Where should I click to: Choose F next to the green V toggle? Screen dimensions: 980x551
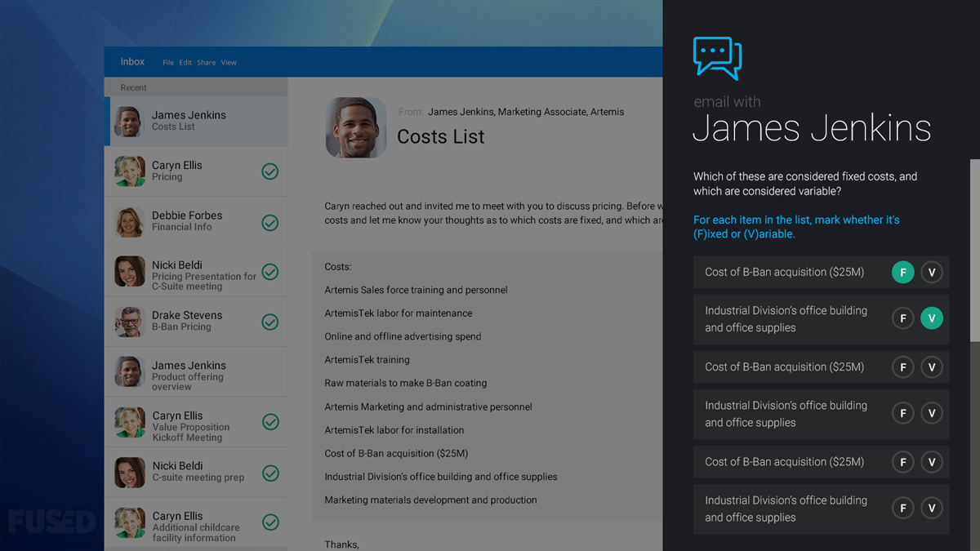click(x=902, y=318)
